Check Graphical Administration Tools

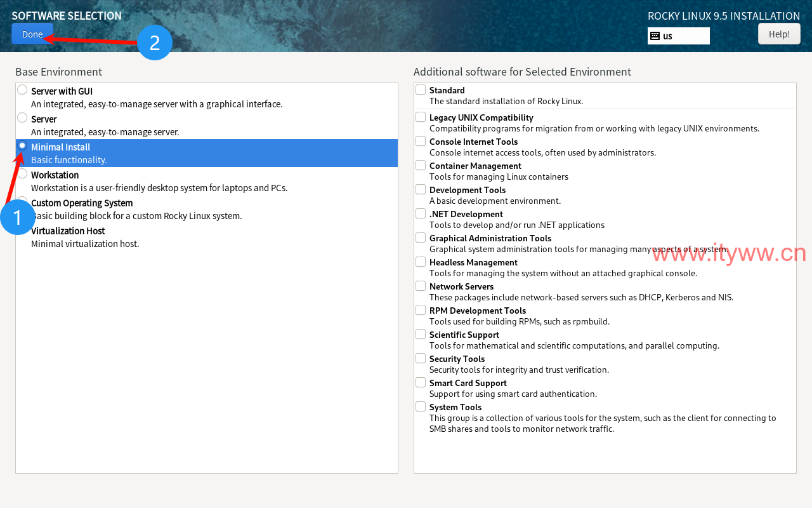coord(421,237)
